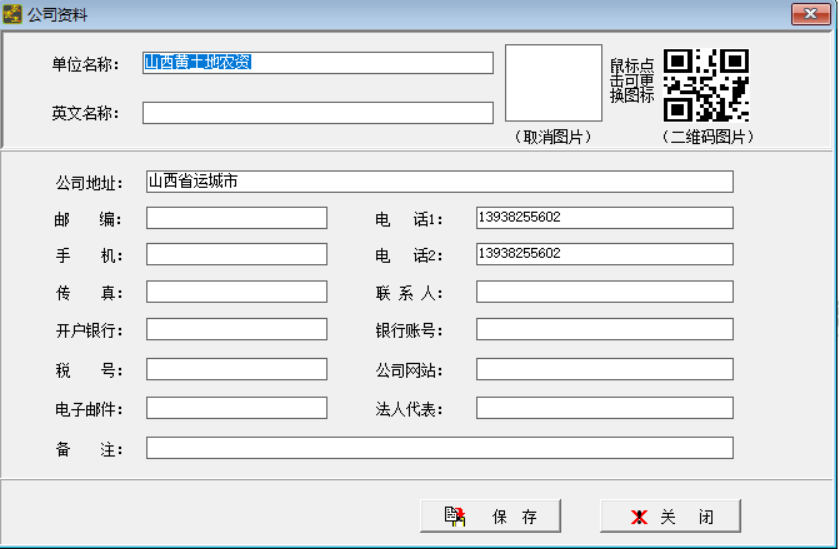Click the 邮编 input field

[237, 218]
